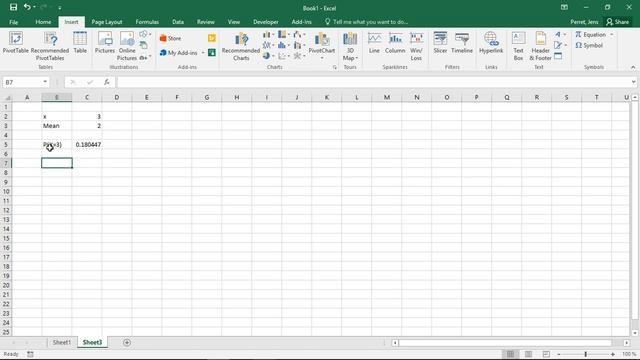Insert a Timeline filter
640x360 pixels.
click(x=462, y=42)
